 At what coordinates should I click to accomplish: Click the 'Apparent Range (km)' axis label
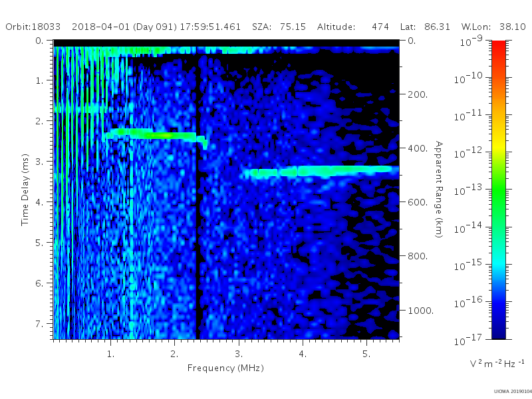[439, 190]
